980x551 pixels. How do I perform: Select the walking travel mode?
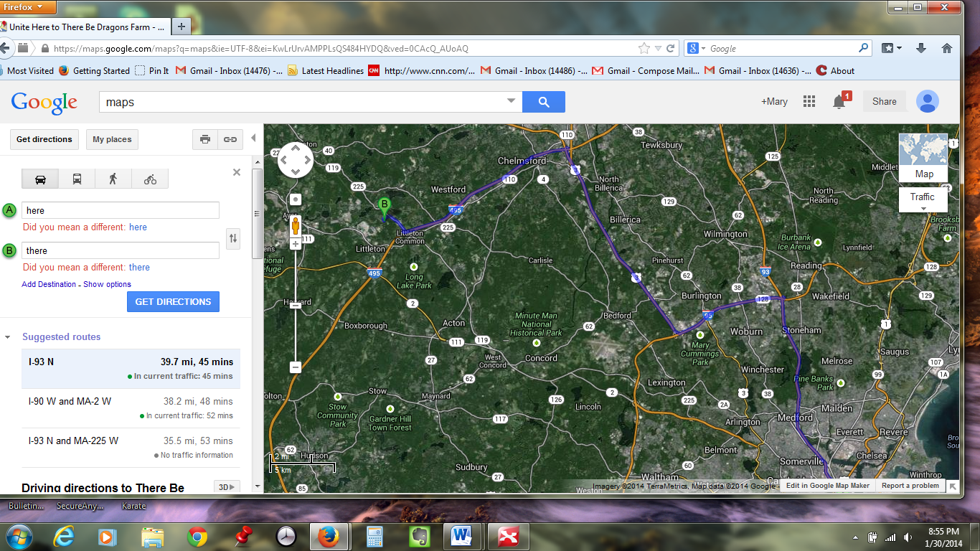pyautogui.click(x=113, y=179)
